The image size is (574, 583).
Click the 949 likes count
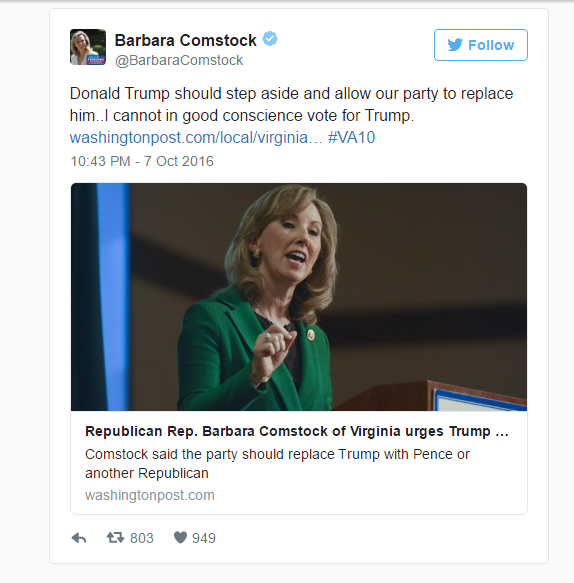(x=204, y=538)
